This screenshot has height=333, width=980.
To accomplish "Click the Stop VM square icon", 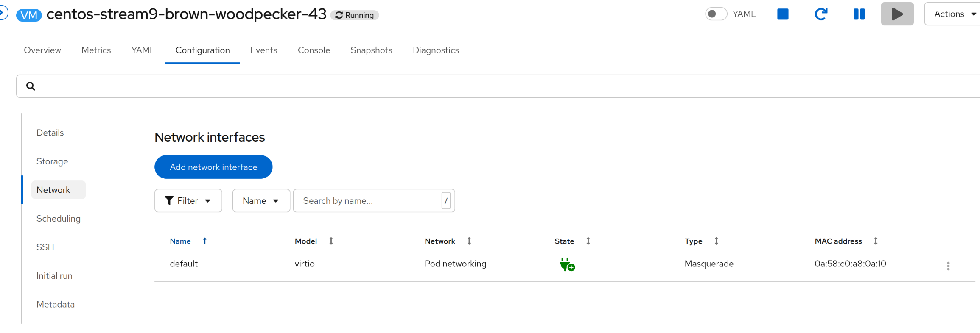I will 783,14.
